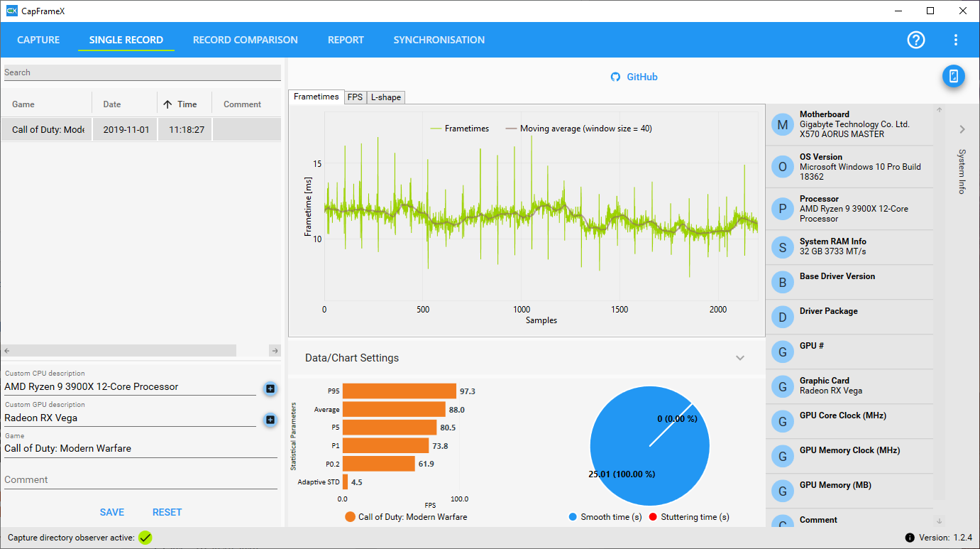Click the Processor P circle icon
This screenshot has height=549, width=980.
pos(783,209)
